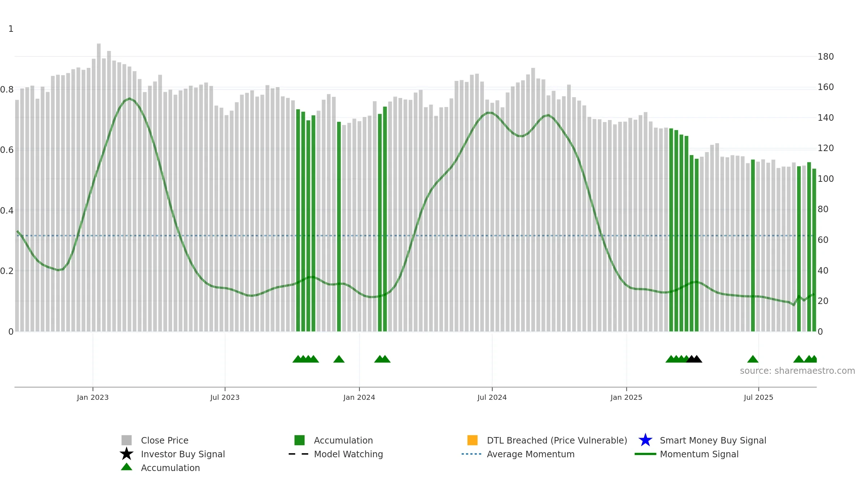
Task: Click the orange DTL Breached legend swatch
Action: [x=472, y=440]
